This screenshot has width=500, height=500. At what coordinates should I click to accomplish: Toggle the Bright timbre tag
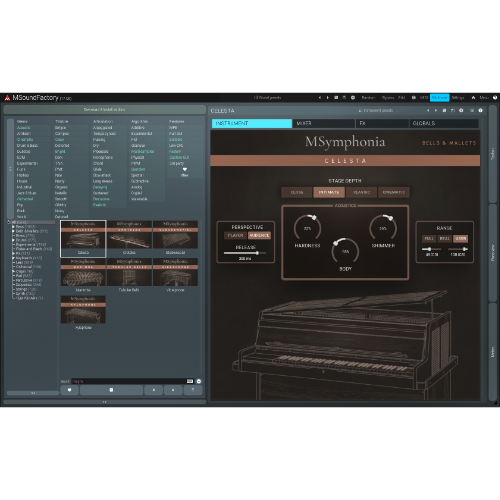click(60, 151)
